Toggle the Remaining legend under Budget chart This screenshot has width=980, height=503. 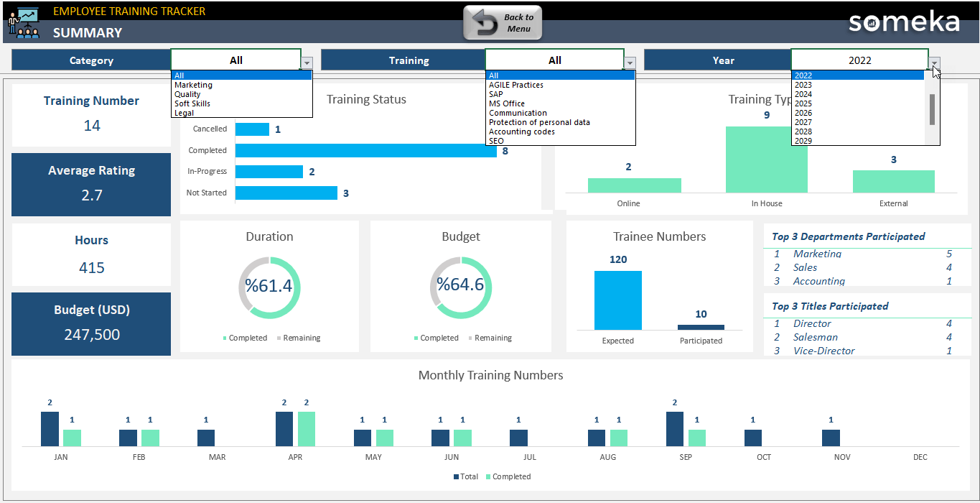491,338
